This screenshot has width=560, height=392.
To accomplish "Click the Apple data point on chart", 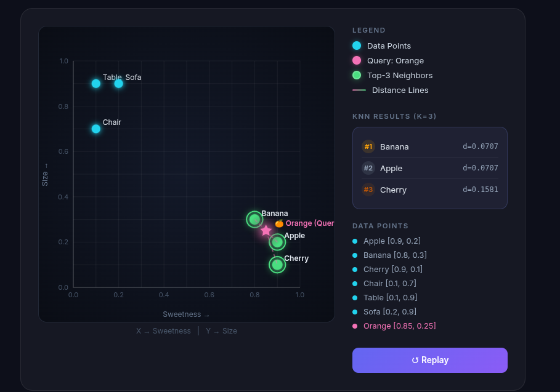I will (x=277, y=242).
